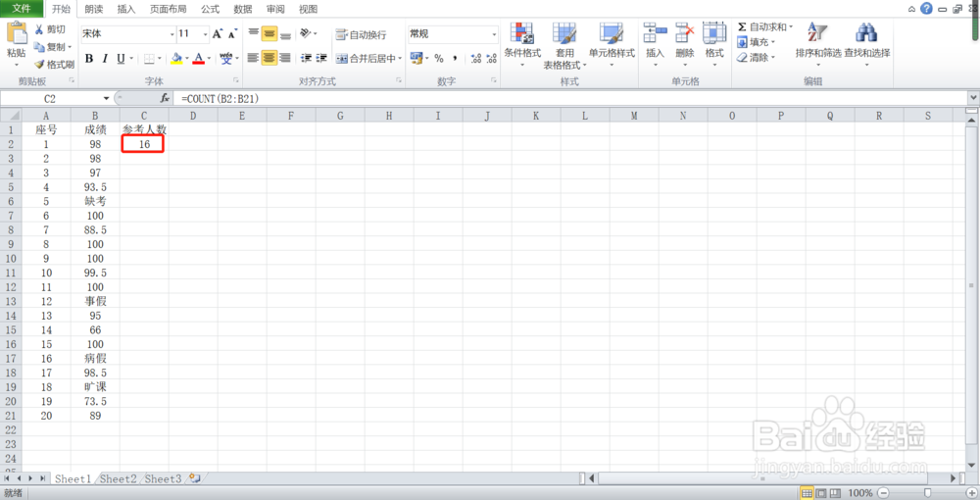Click the Cut (剪切) scissors button

pyautogui.click(x=50, y=29)
